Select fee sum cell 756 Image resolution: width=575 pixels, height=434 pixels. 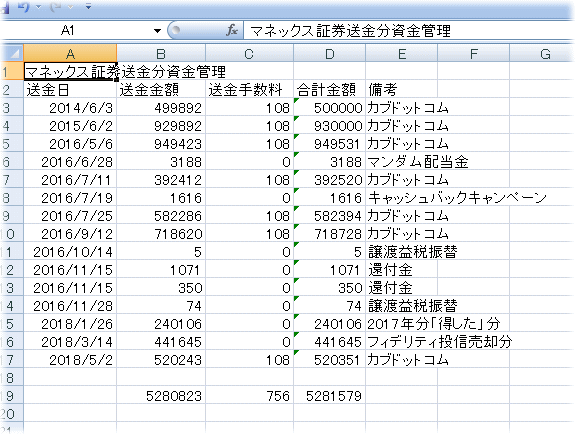click(x=249, y=395)
